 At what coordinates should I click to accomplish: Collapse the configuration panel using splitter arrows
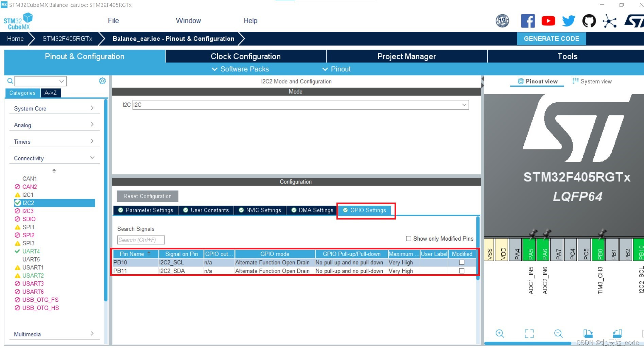tap(483, 82)
